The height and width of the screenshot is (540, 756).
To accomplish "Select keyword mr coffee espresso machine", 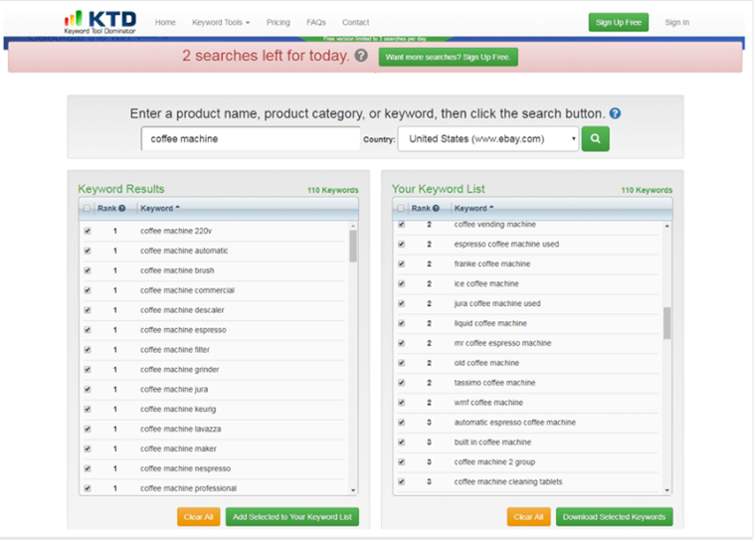I will [x=502, y=343].
